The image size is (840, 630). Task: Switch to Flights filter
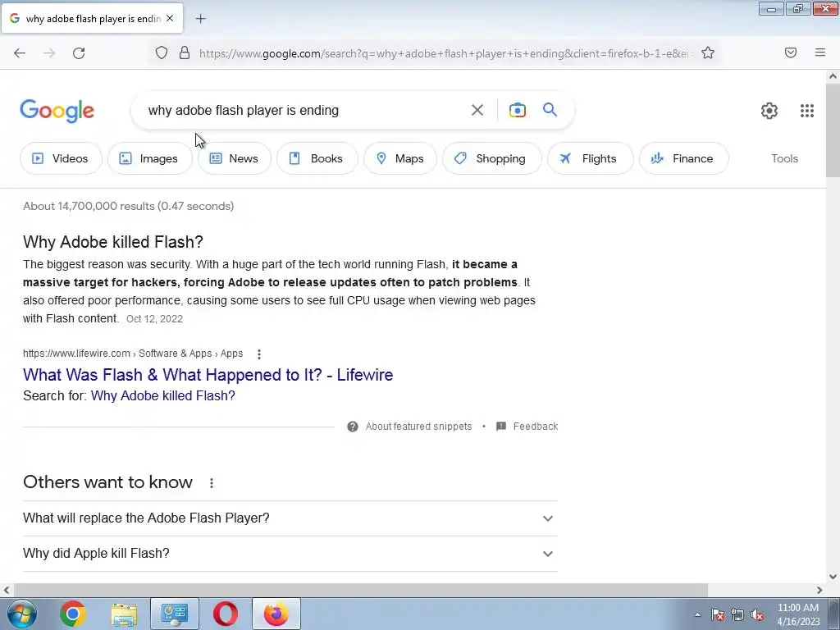click(590, 158)
